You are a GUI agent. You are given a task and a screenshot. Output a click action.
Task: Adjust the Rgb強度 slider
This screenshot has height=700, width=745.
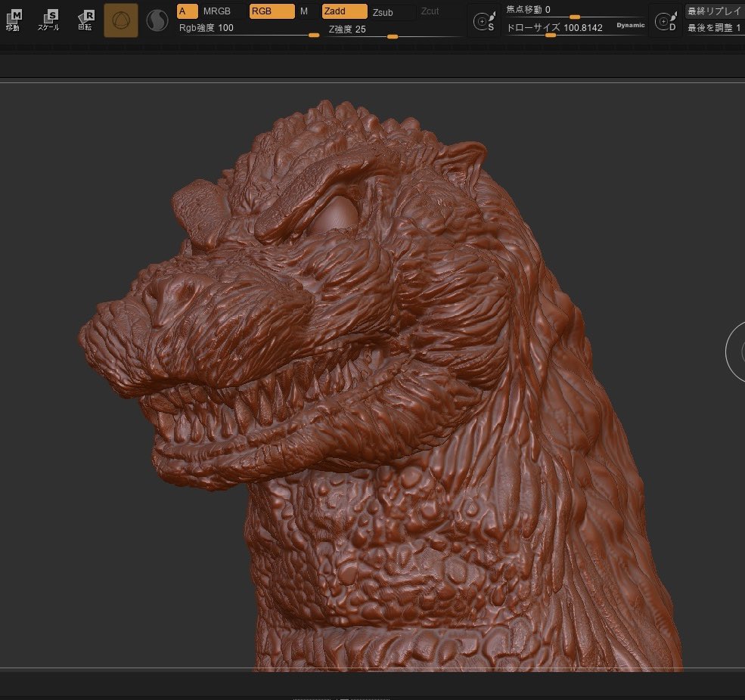248,29
